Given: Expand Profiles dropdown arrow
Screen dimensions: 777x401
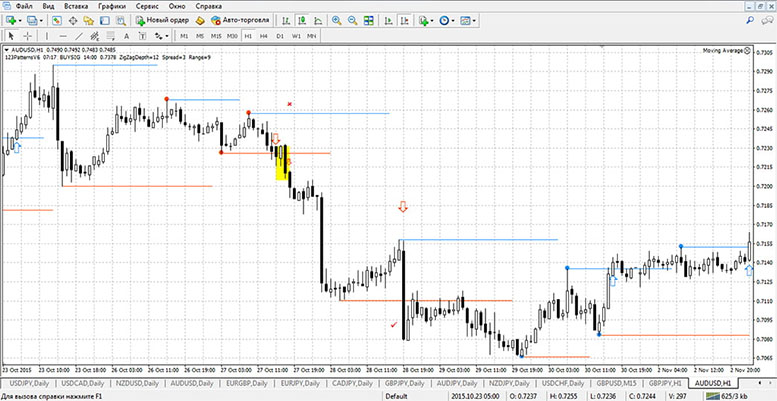Looking at the screenshot, I should (x=41, y=21).
